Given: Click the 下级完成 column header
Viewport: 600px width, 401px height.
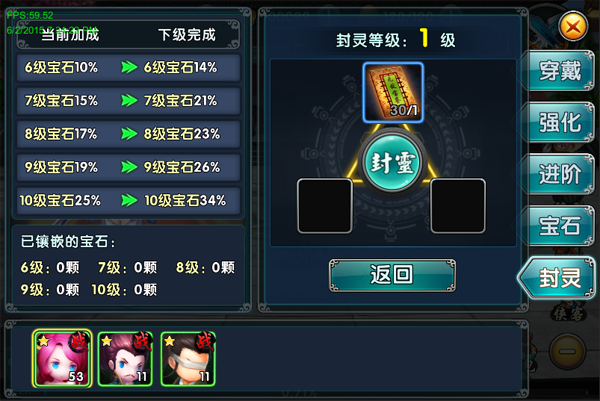Looking at the screenshot, I should pyautogui.click(x=187, y=35).
